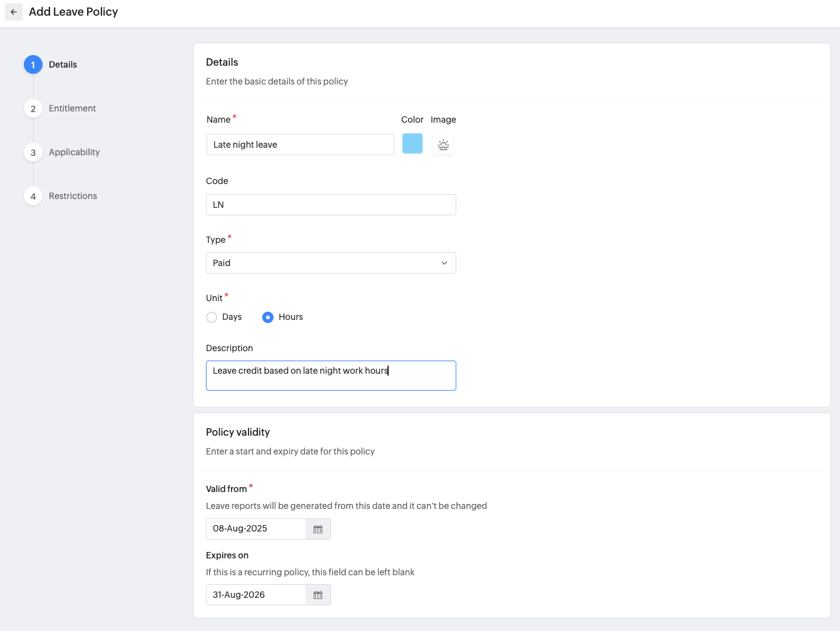The image size is (840, 631).
Task: Open the Expires on calendar picker
Action: 318,595
